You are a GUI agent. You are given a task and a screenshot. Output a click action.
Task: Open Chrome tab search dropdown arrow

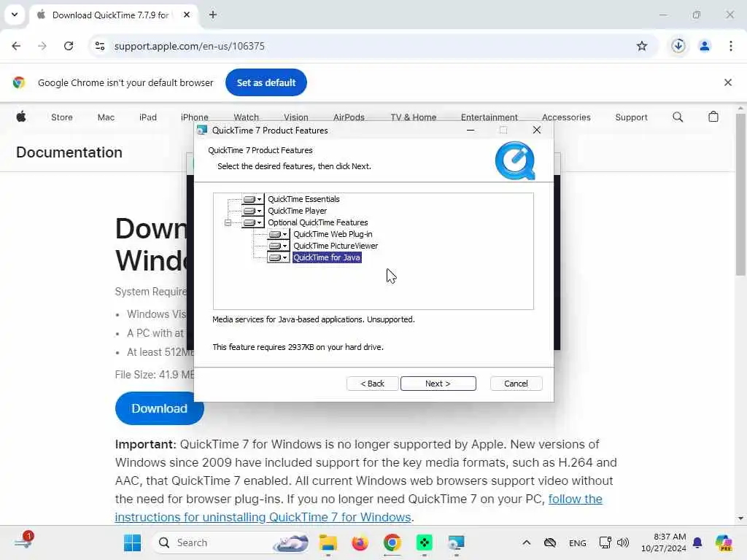[15, 15]
